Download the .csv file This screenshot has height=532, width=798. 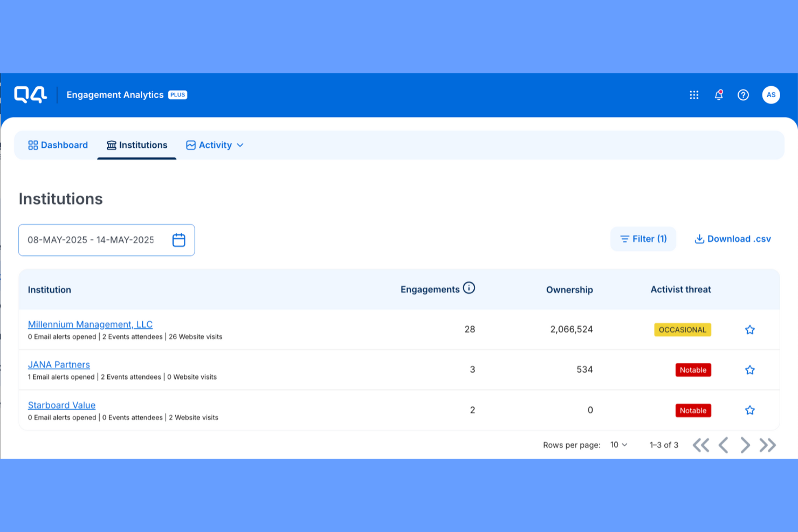pos(732,239)
